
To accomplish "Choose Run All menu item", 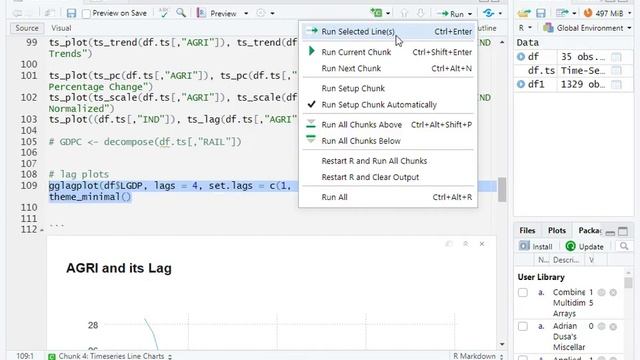I will point(388,197).
